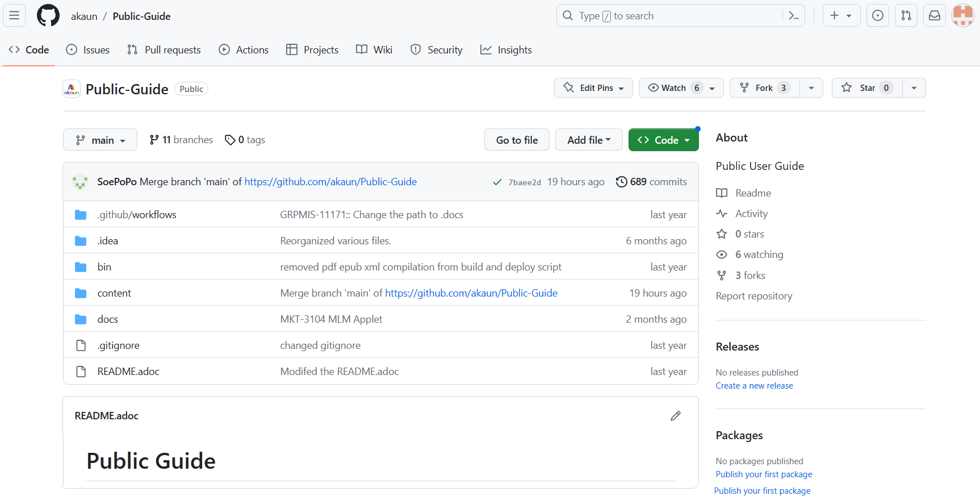The width and height of the screenshot is (980, 496).
Task: Open the command palette icon
Action: click(793, 16)
